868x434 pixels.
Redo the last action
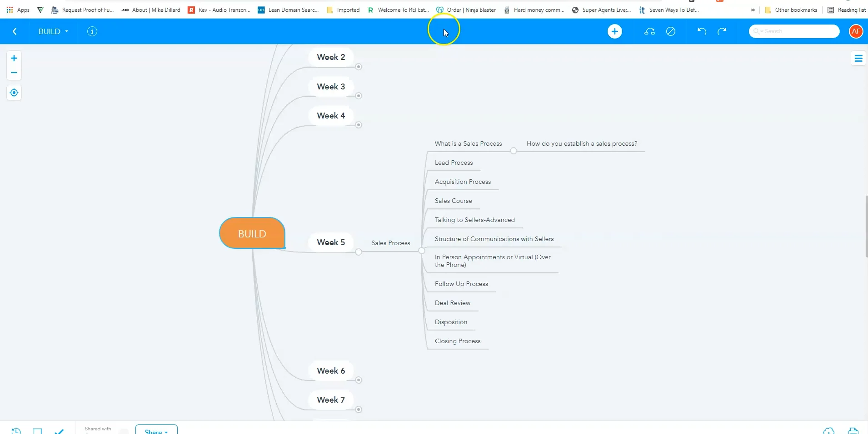pos(722,31)
